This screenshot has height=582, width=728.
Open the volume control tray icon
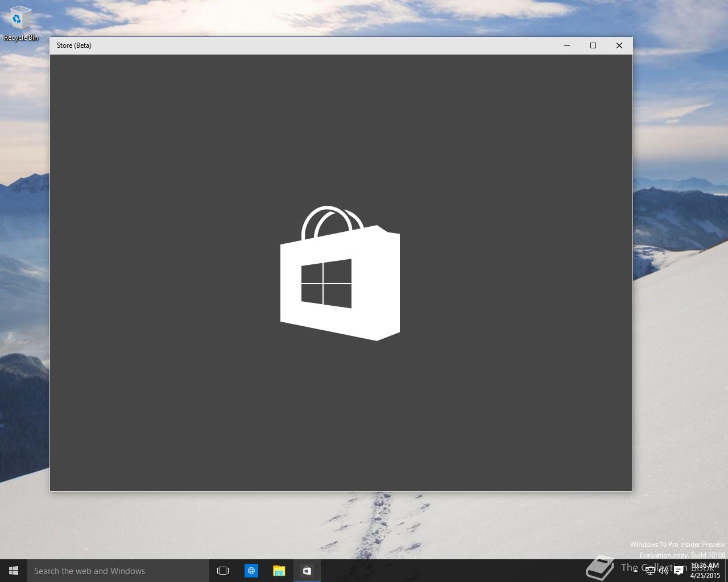point(664,571)
